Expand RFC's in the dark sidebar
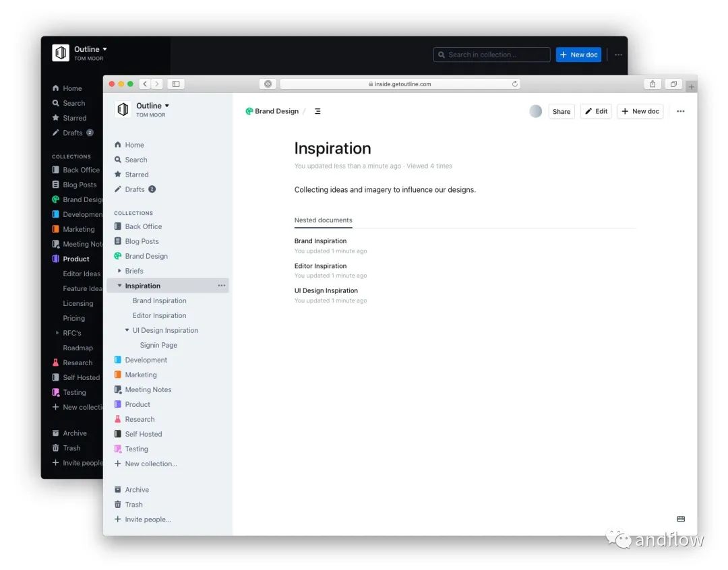Viewport: 728px width, 570px height. [57, 333]
